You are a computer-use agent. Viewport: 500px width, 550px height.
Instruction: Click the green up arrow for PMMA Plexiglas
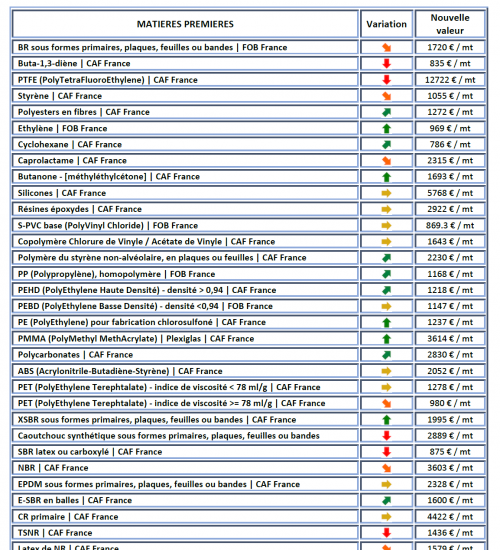click(x=386, y=338)
